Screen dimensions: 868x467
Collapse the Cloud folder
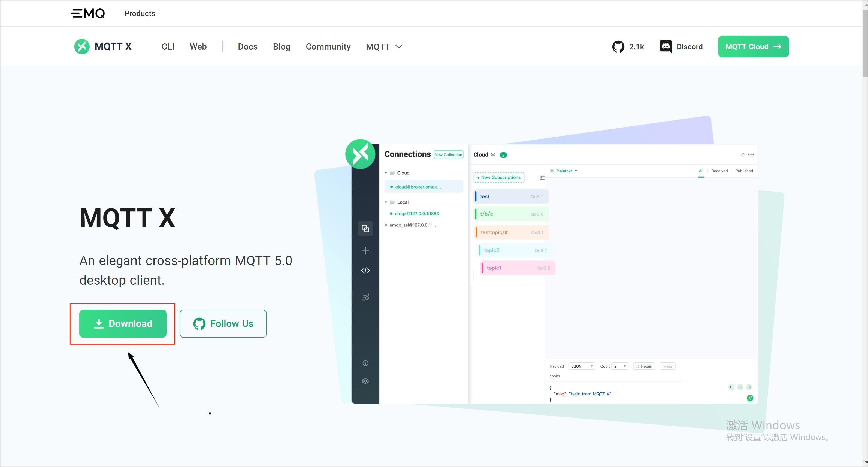point(386,173)
